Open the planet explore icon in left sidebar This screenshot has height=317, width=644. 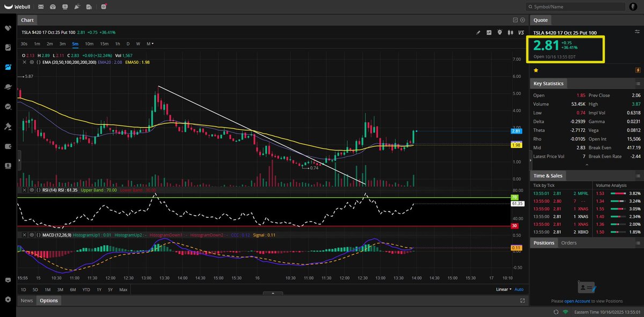[8, 87]
